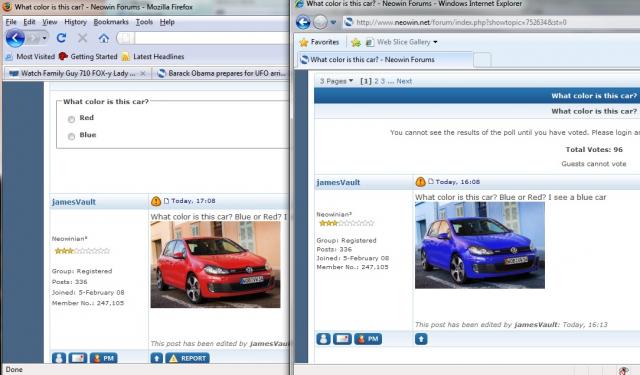Open the Most Visited bookmarks folder
This screenshot has height=375, width=640.
30,56
